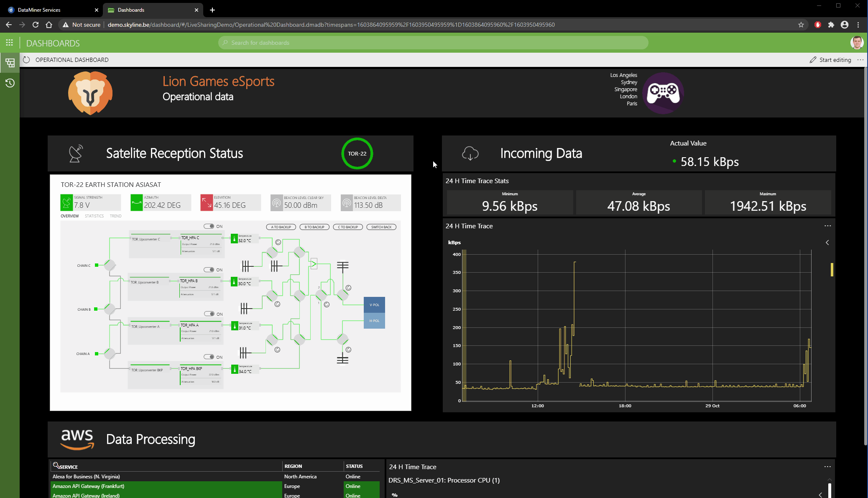Viewport: 868px width, 498px height.
Task: Switch to the Dashboards browser tab
Action: click(153, 10)
